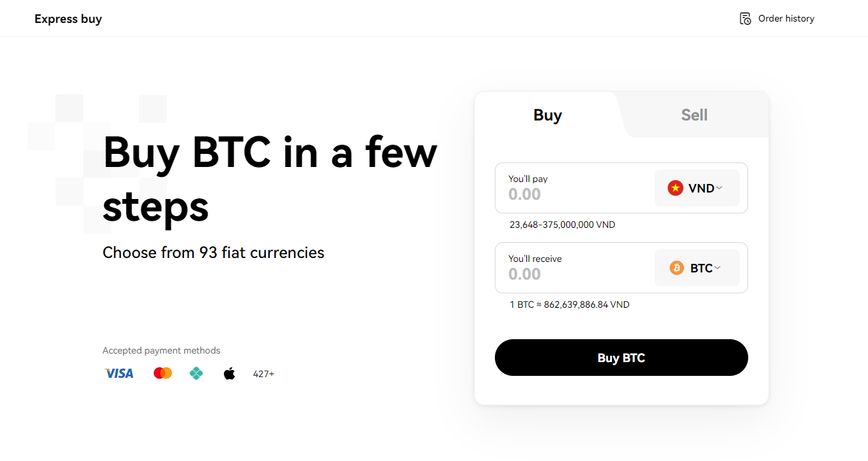Open the Order history link text
The height and width of the screenshot is (461, 868).
[x=786, y=18]
